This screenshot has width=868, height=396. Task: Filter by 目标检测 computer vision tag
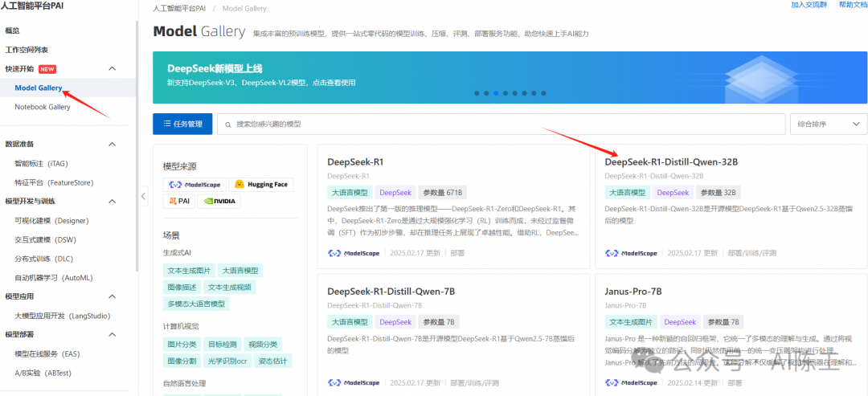point(222,345)
